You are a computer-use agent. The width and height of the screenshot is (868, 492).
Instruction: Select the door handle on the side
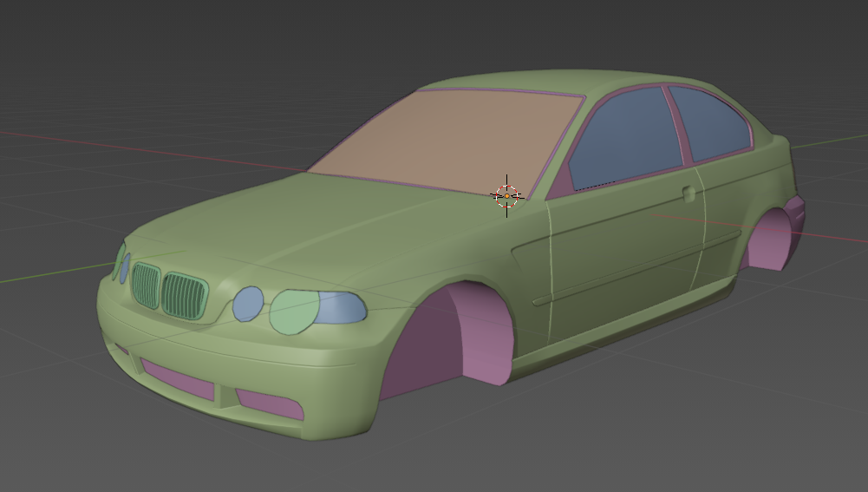(689, 193)
